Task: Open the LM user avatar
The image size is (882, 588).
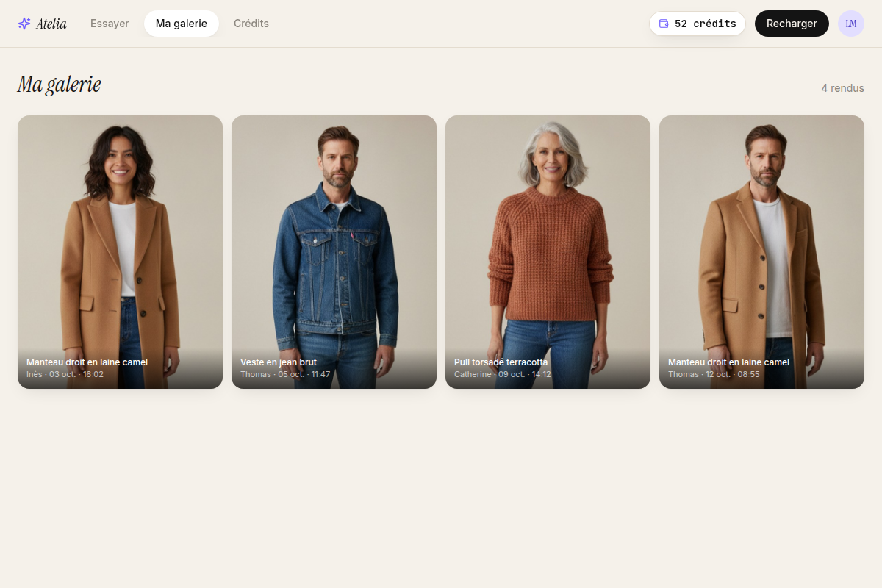Action: [x=851, y=24]
